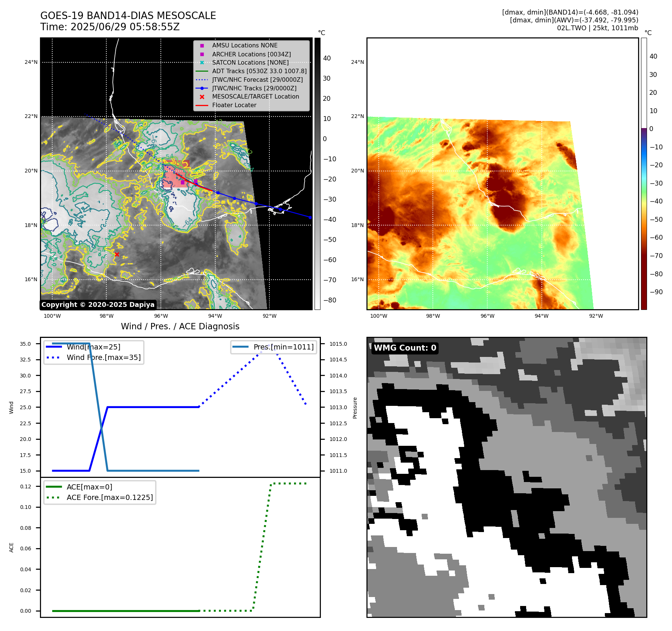Click the rainbow temperature colorbar of the right map
This screenshot has width=672, height=631.
pyautogui.click(x=644, y=174)
